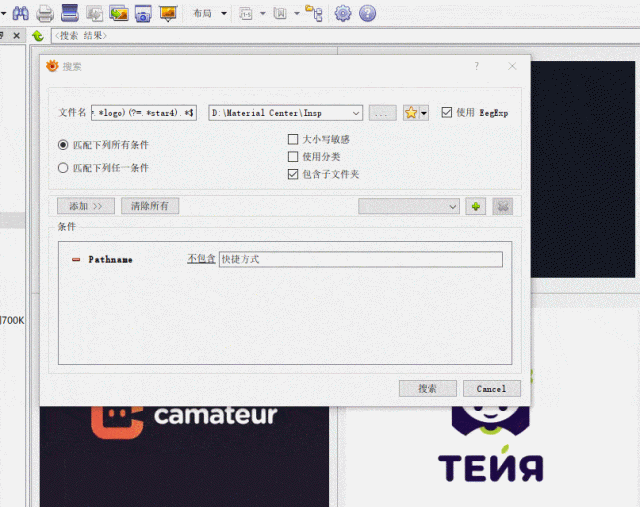Screen dimensions: 640x507
Task: Expand the saved search preset combo box
Action: pos(409,207)
